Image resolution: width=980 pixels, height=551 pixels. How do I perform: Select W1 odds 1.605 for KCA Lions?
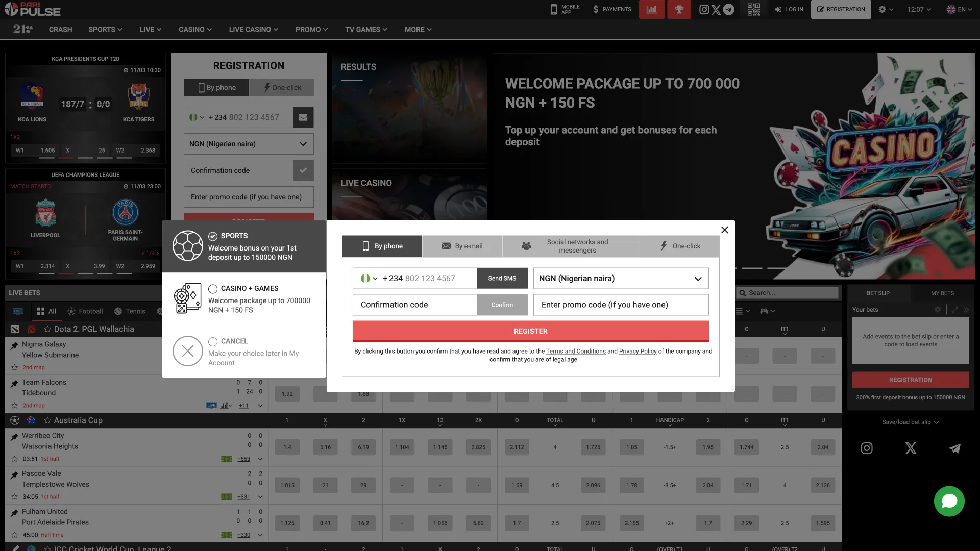click(x=35, y=151)
